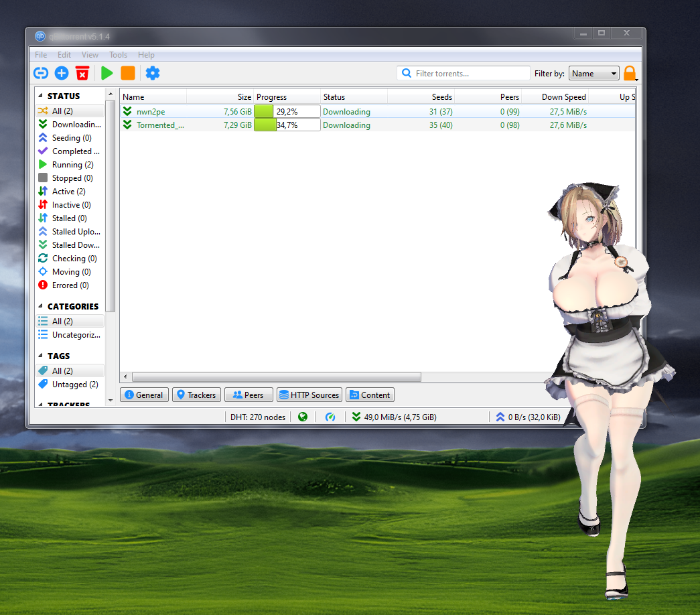The image size is (700, 615).
Task: Select the Inactive (0) filter
Action: tap(70, 204)
